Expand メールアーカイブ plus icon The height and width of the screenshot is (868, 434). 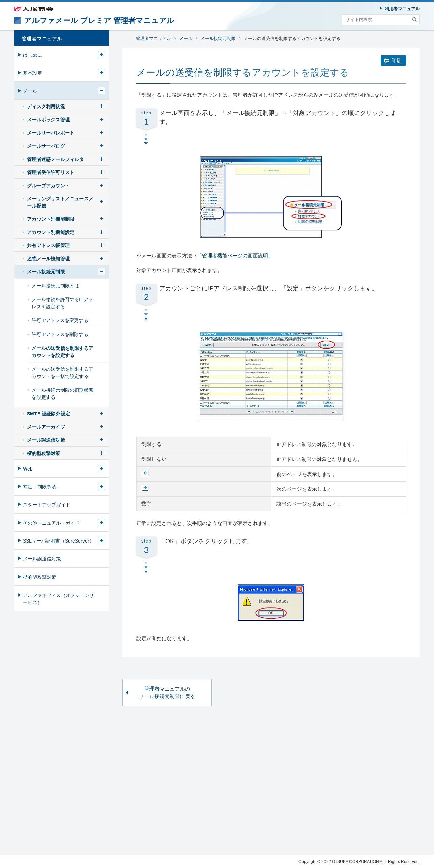tap(102, 427)
